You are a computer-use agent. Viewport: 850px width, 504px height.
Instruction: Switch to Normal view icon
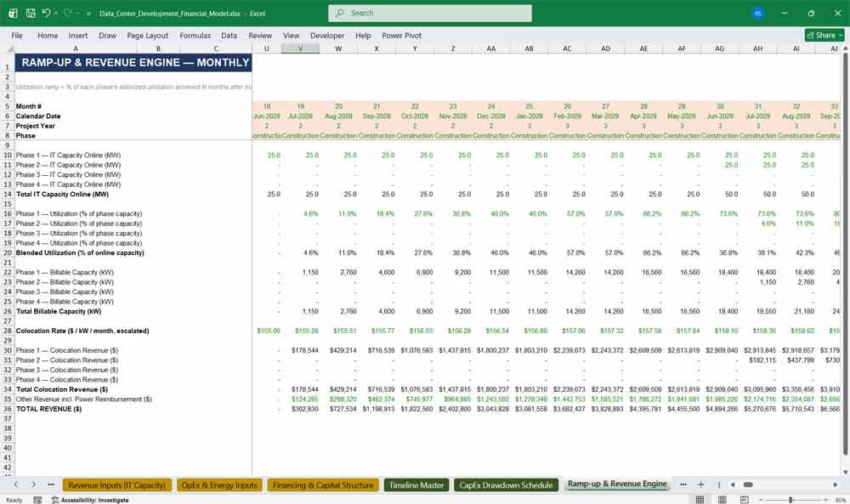point(700,500)
